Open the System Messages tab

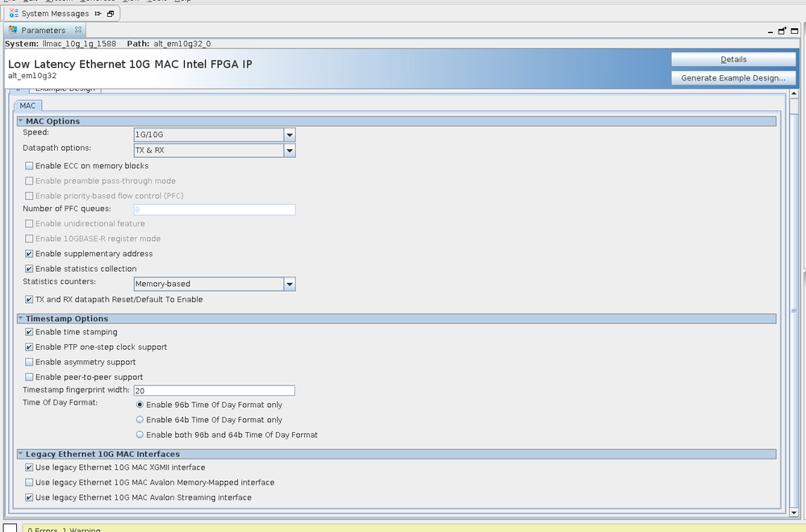coord(55,14)
